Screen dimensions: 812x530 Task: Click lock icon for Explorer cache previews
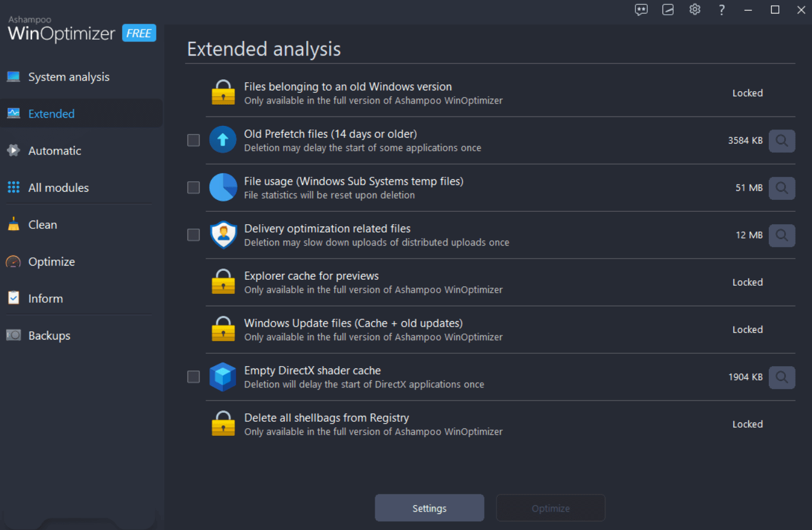pos(223,282)
